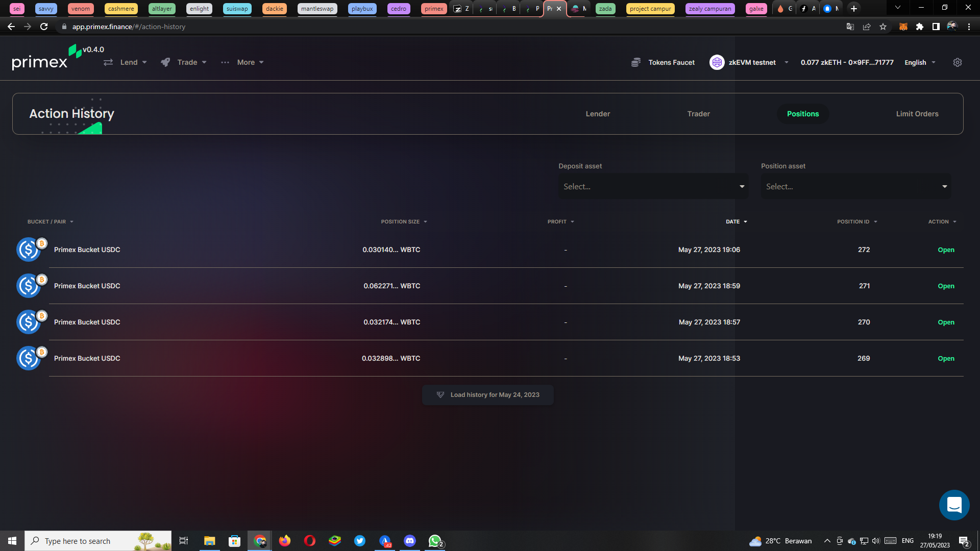This screenshot has height=551, width=980.
Task: Open the support chat bubble
Action: [954, 505]
